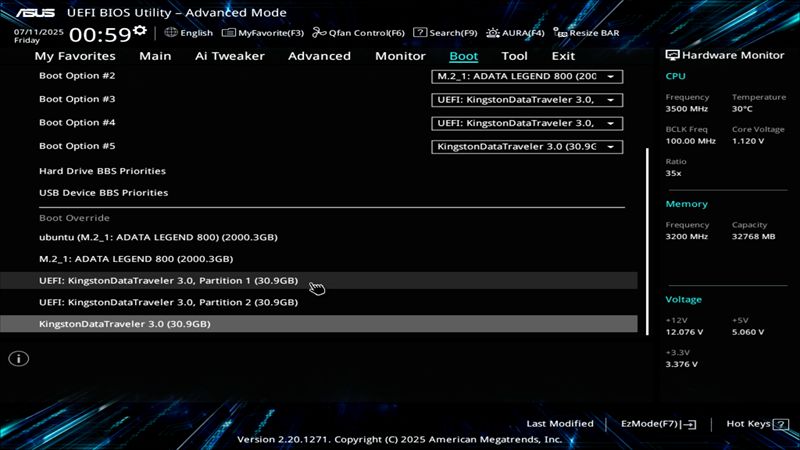Click the settings gear beside the clock
Screen dimensions: 800x450
[140, 30]
